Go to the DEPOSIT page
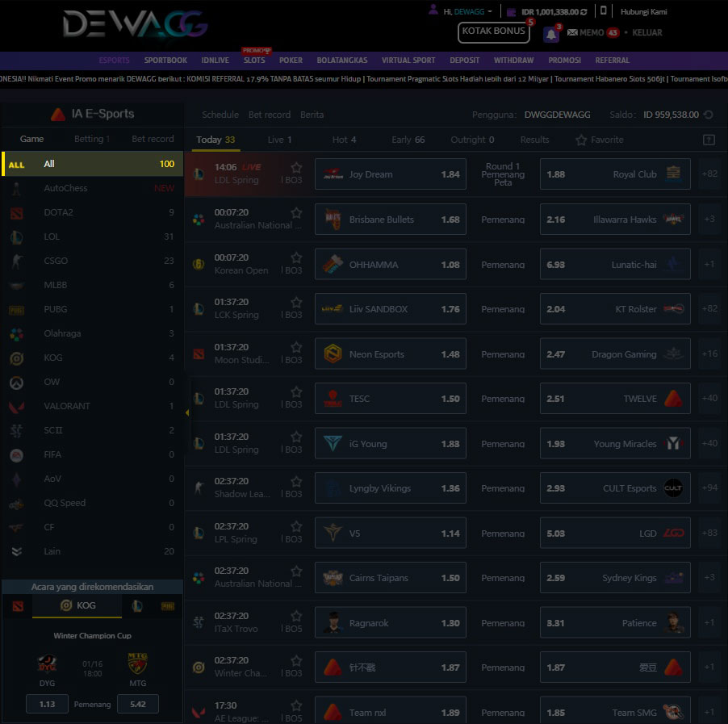728x724 pixels. click(x=464, y=61)
